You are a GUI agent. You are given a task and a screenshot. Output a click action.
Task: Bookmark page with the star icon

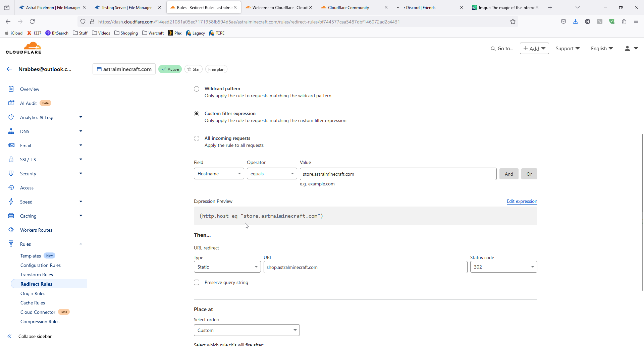pyautogui.click(x=513, y=22)
